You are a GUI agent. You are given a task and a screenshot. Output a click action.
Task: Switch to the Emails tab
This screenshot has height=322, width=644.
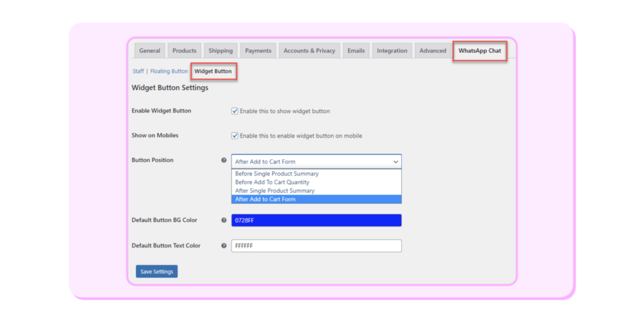356,51
